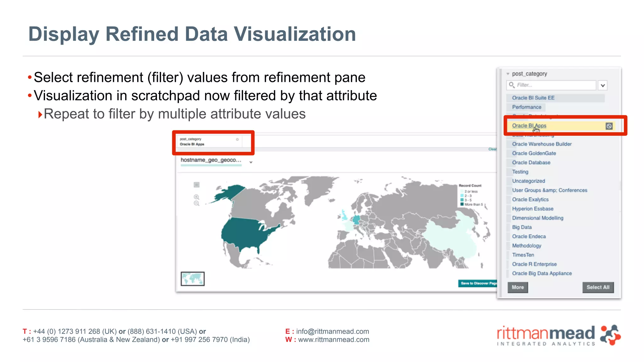Click the Rittman Mead logo

click(558, 336)
